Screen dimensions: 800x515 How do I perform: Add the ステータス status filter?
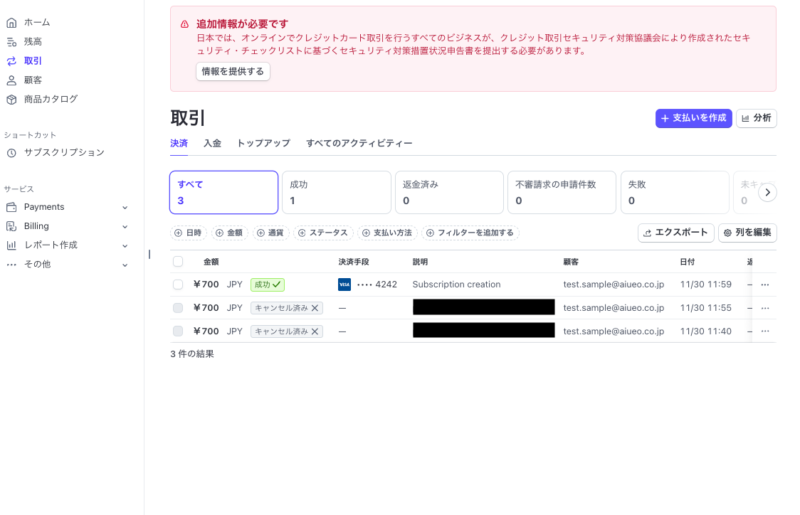coord(323,233)
